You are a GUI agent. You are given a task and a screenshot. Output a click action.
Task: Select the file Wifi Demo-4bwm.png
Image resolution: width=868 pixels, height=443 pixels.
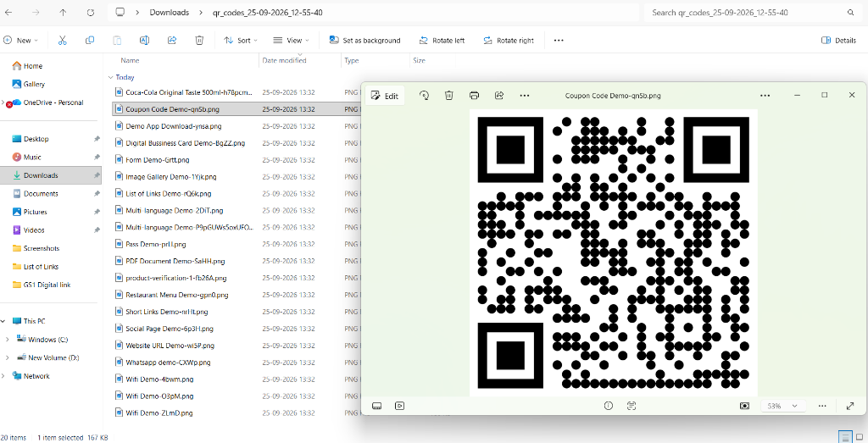pyautogui.click(x=159, y=379)
